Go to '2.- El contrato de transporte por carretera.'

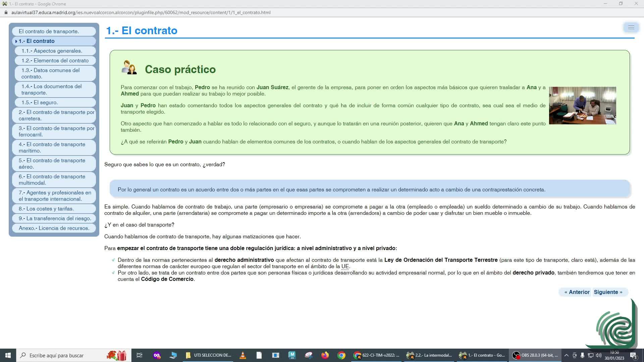click(x=56, y=115)
